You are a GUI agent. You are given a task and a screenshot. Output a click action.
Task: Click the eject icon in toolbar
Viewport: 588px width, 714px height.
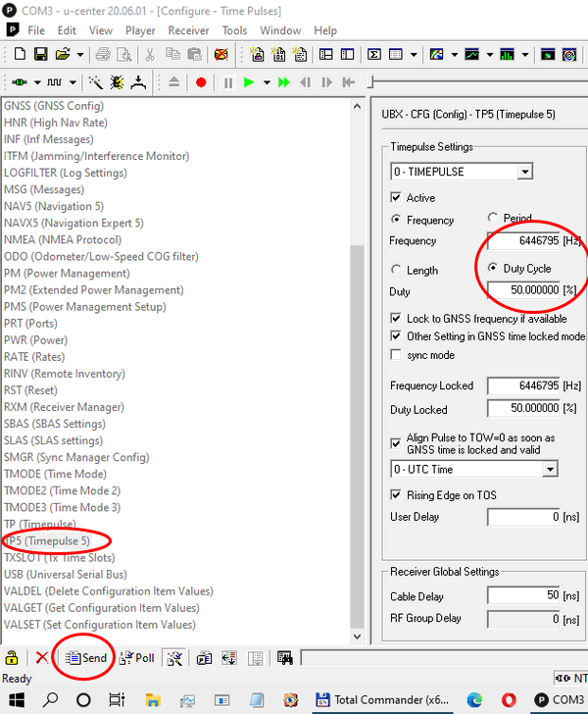click(x=173, y=82)
